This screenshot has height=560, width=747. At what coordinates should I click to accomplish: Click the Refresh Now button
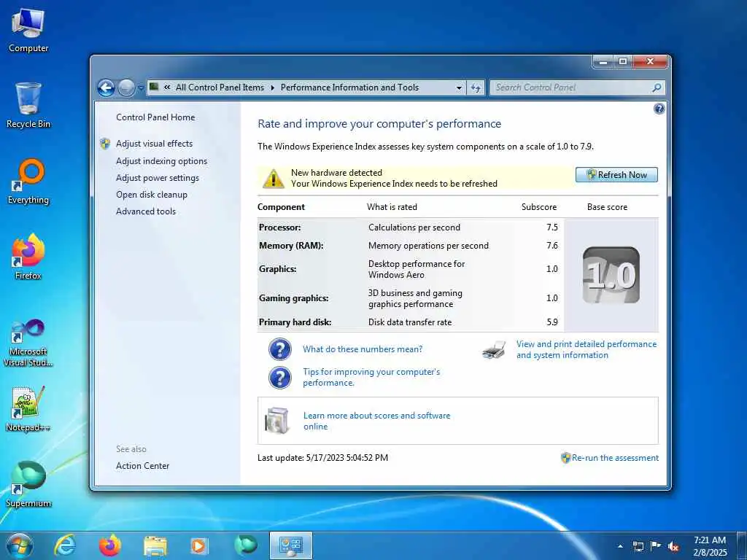point(616,175)
